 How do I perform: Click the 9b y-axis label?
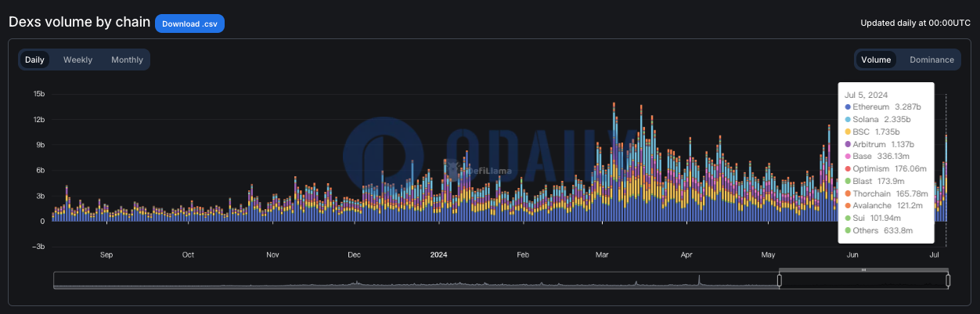(x=40, y=145)
